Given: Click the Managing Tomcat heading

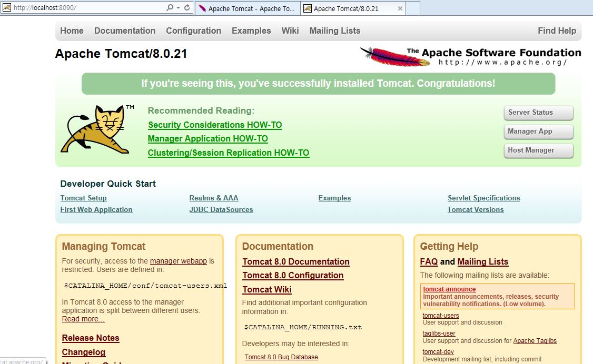Looking at the screenshot, I should (104, 247).
